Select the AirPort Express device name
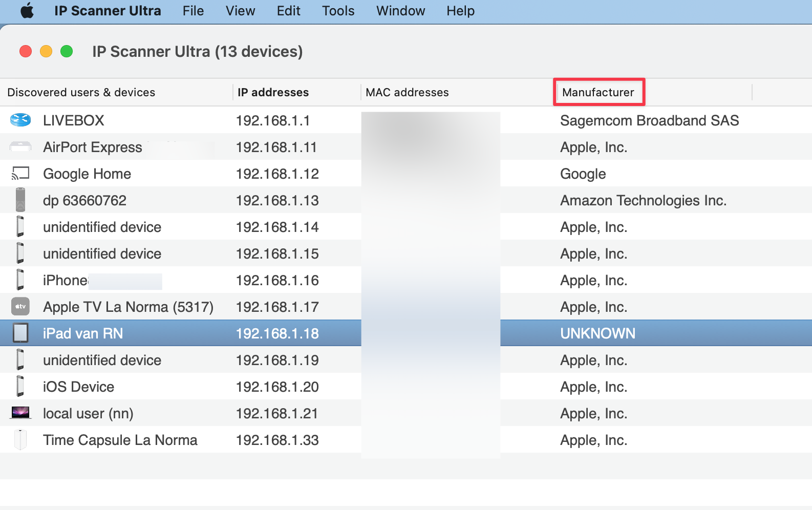812x510 pixels. [x=92, y=147]
